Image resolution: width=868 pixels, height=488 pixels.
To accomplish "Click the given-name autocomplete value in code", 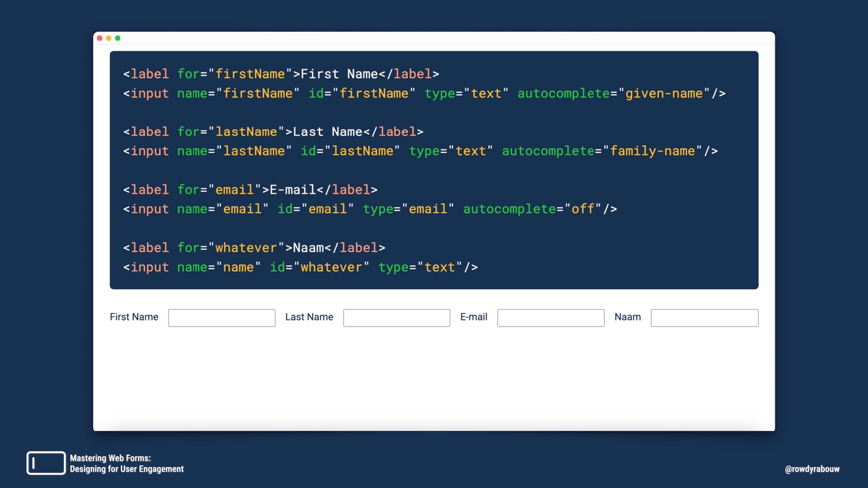I will (x=664, y=94).
